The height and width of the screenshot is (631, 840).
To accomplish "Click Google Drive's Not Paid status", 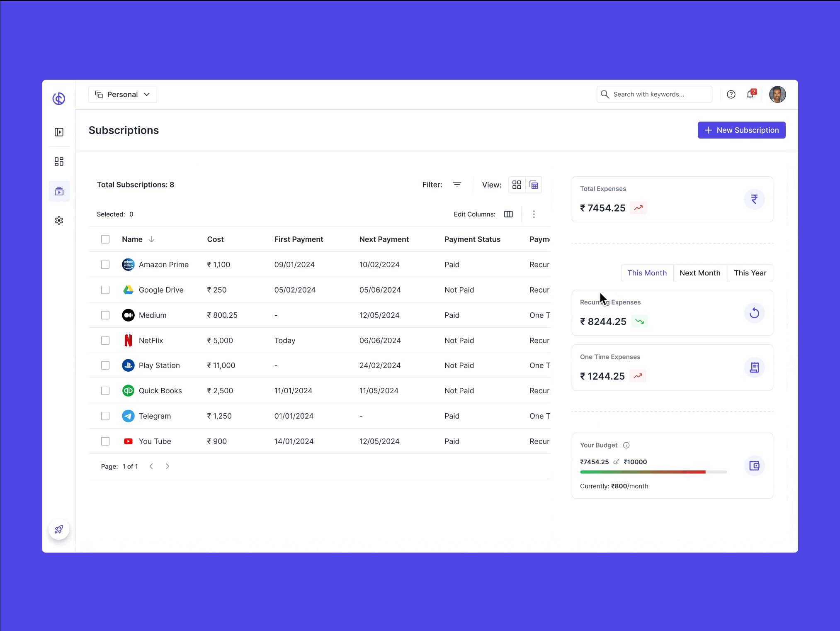I will pyautogui.click(x=459, y=290).
